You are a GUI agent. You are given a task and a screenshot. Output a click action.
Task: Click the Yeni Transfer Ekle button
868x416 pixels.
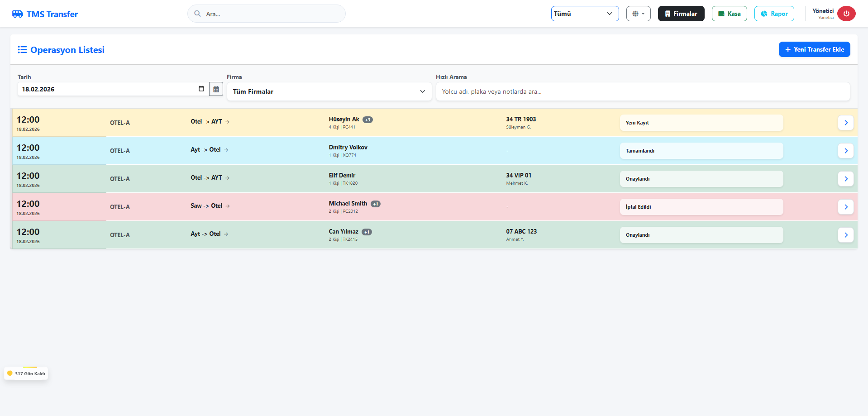(814, 49)
